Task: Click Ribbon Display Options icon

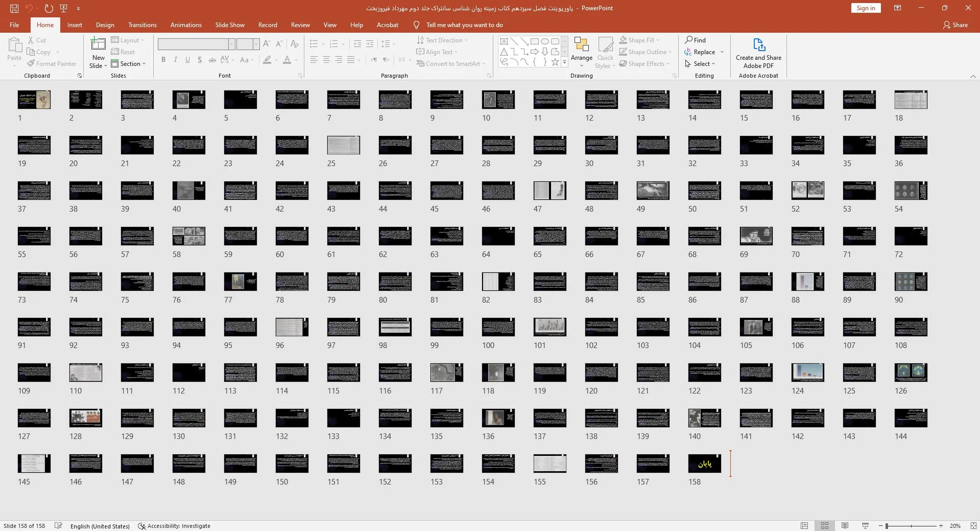Action: 897,8
